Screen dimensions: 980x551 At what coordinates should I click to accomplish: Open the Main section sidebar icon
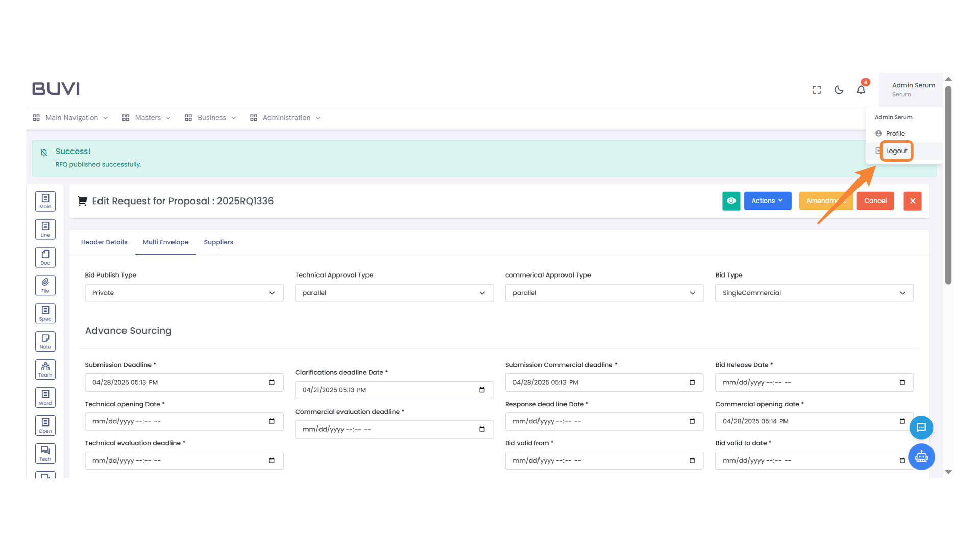[x=45, y=201]
